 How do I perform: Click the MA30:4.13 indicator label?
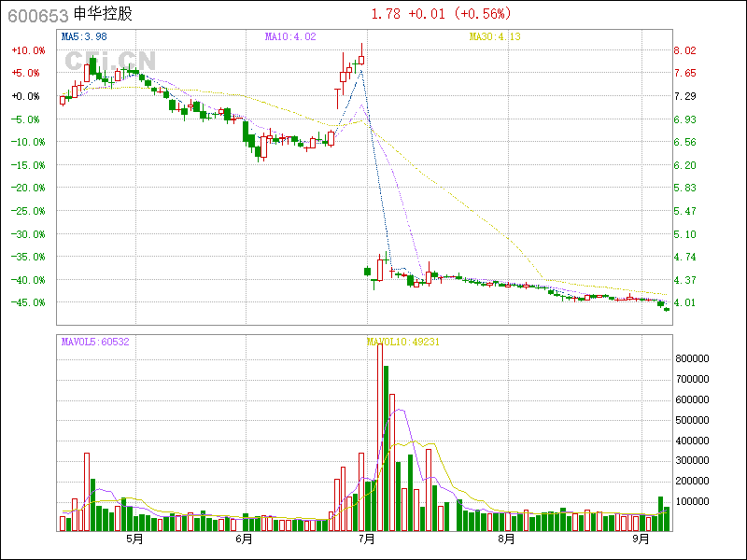[x=494, y=36]
